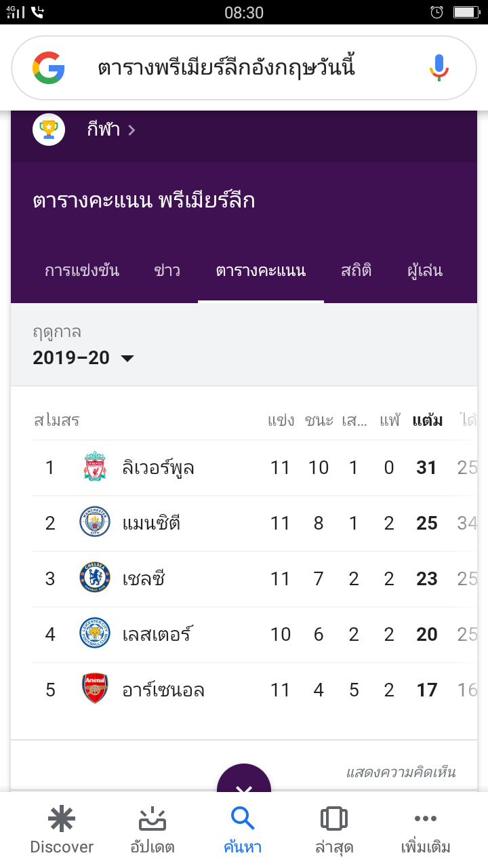This screenshot has height=868, width=488.
Task: Open the เพิ่มเติม more menu
Action: (x=426, y=830)
